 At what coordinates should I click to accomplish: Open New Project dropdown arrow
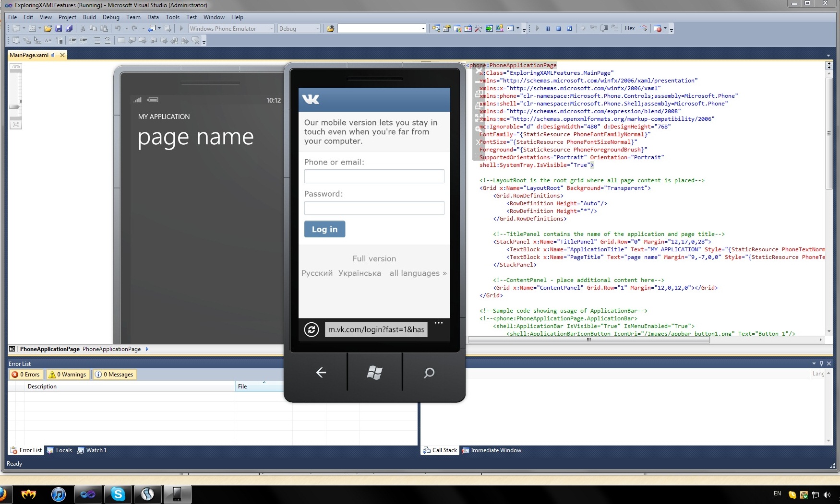coord(24,28)
